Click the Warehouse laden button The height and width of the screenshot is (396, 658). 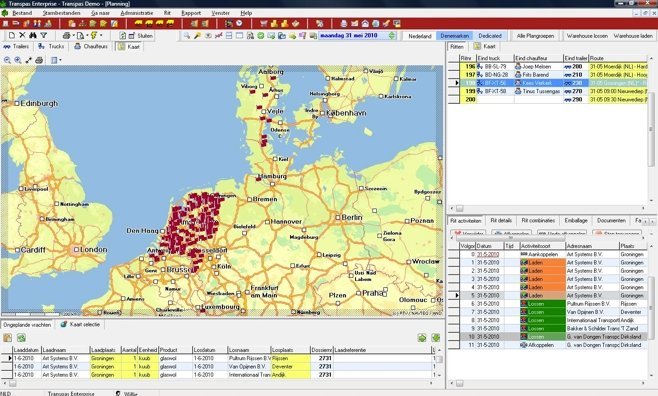coord(633,36)
